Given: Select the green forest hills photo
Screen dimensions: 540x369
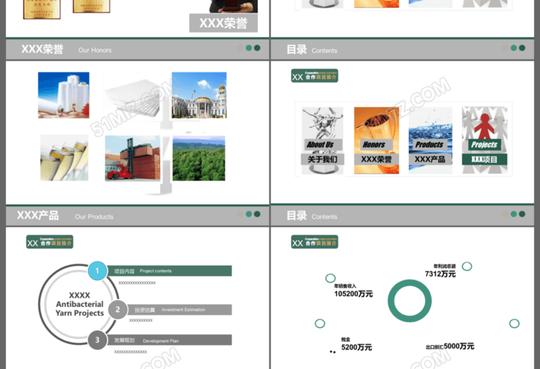Looking at the screenshot, I should pyautogui.click(x=199, y=158).
